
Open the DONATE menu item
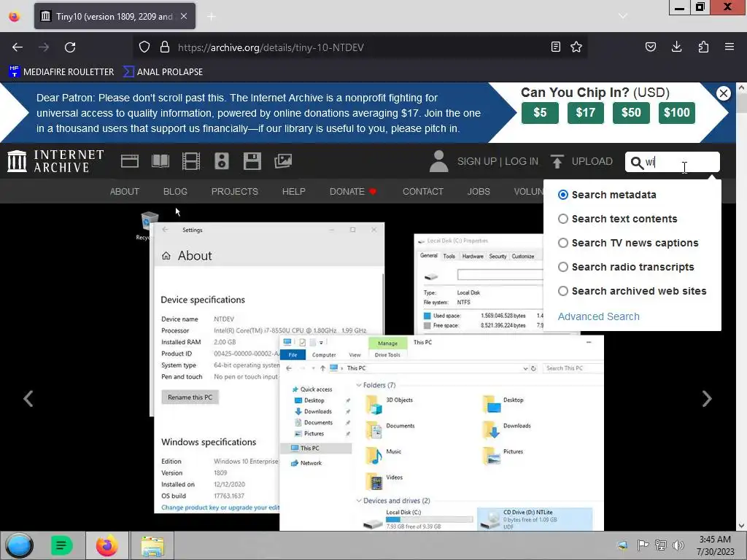[x=353, y=192]
